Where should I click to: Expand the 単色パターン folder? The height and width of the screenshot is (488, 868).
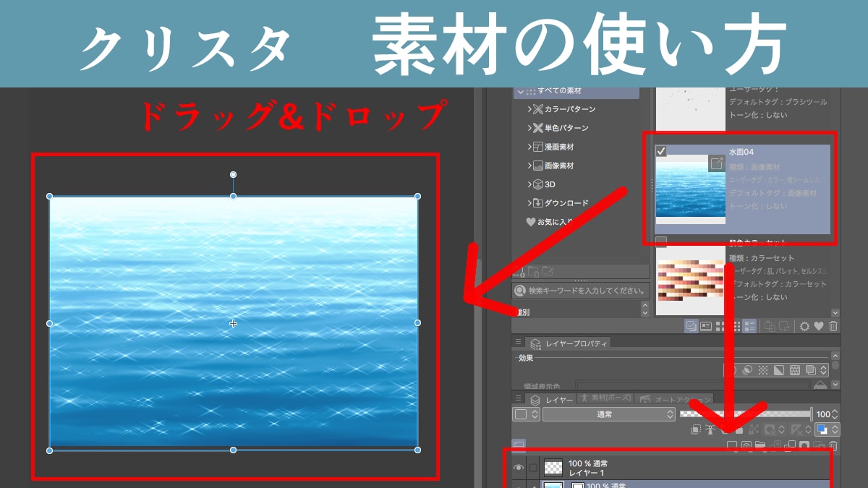529,128
